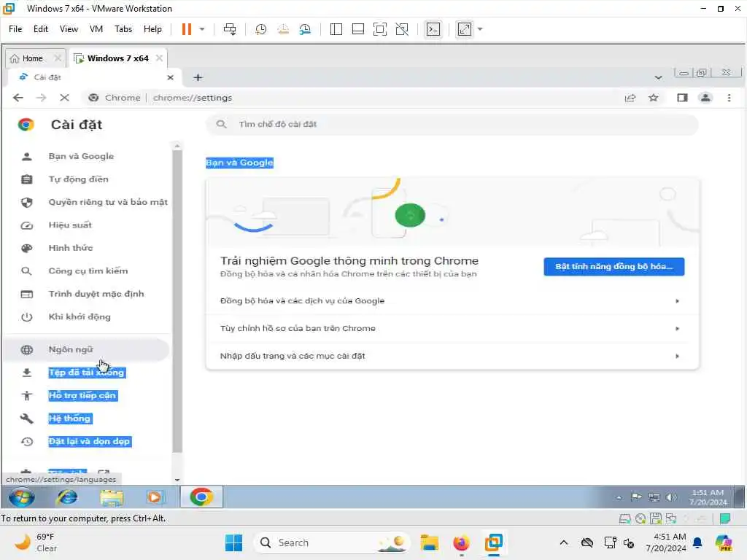Close the Cài đặt Chrome tab
Screen dimensions: 747x560
click(x=171, y=77)
